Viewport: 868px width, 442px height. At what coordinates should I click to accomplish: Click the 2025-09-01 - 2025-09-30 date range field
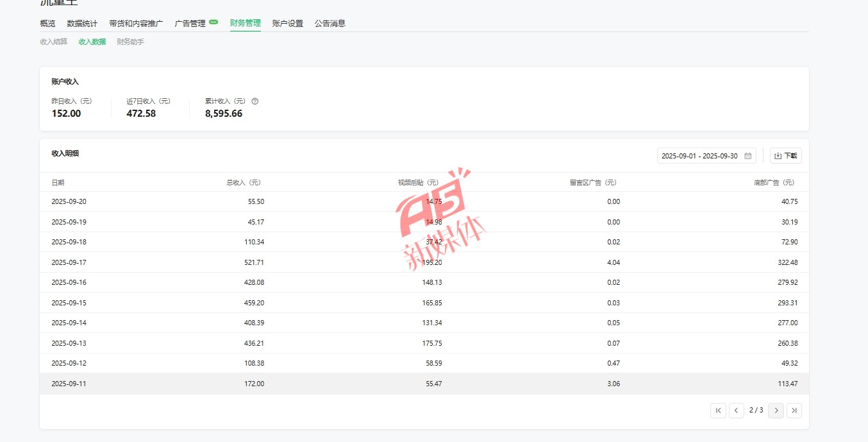pos(699,156)
